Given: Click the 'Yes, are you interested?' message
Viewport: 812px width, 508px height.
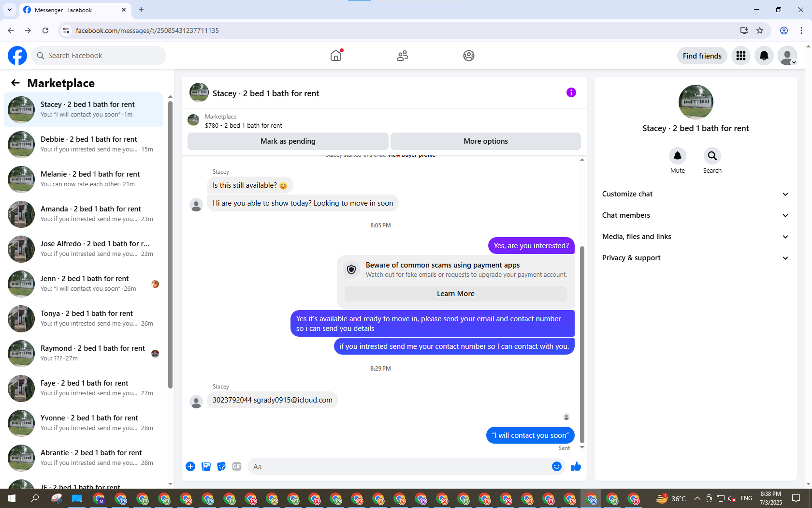Looking at the screenshot, I should 531,246.
